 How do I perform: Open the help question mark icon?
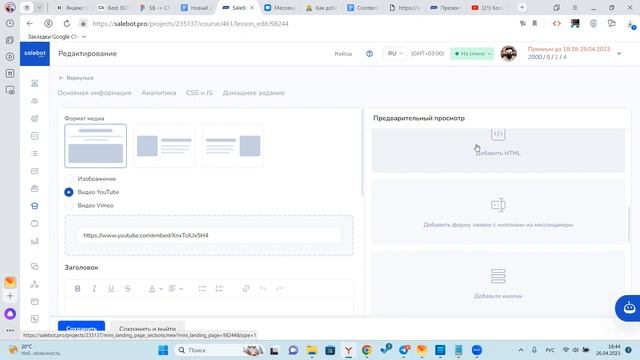coord(369,53)
